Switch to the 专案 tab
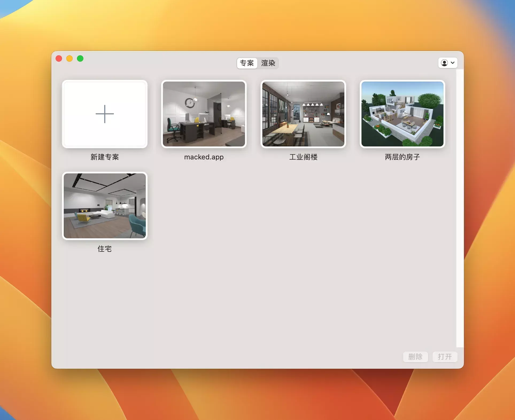Viewport: 515px width, 420px height. tap(247, 63)
